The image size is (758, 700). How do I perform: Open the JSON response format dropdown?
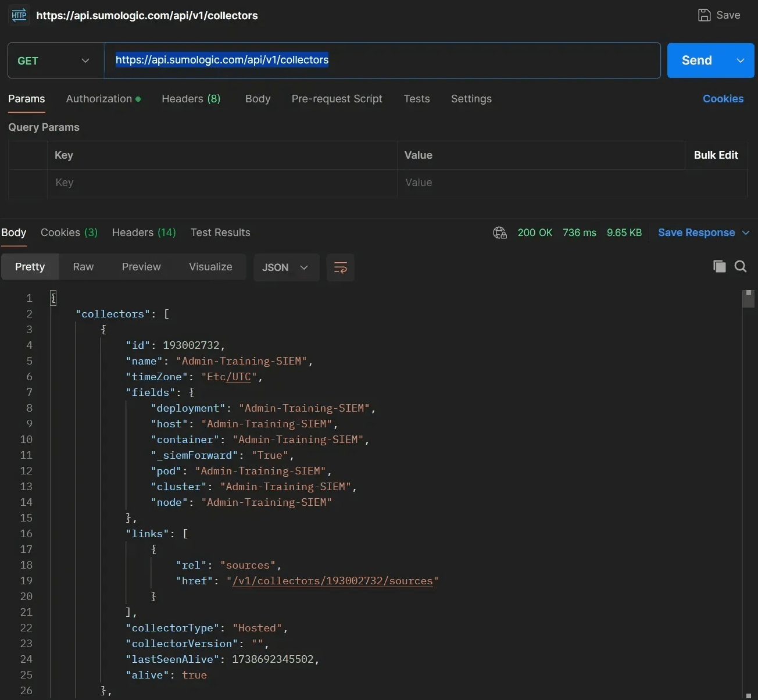tap(285, 267)
